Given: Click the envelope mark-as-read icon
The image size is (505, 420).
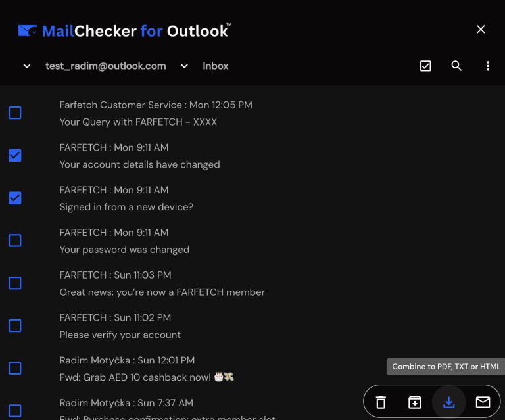Looking at the screenshot, I should pos(483,402).
